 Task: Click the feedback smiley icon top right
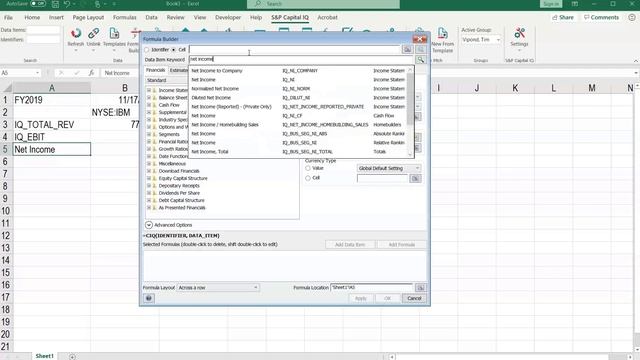pyautogui.click(x=632, y=17)
